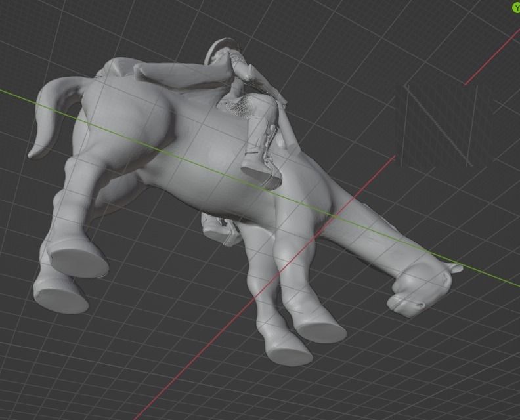
Task: Click the green Y axis gizmo handle
Action: [x=516, y=7]
